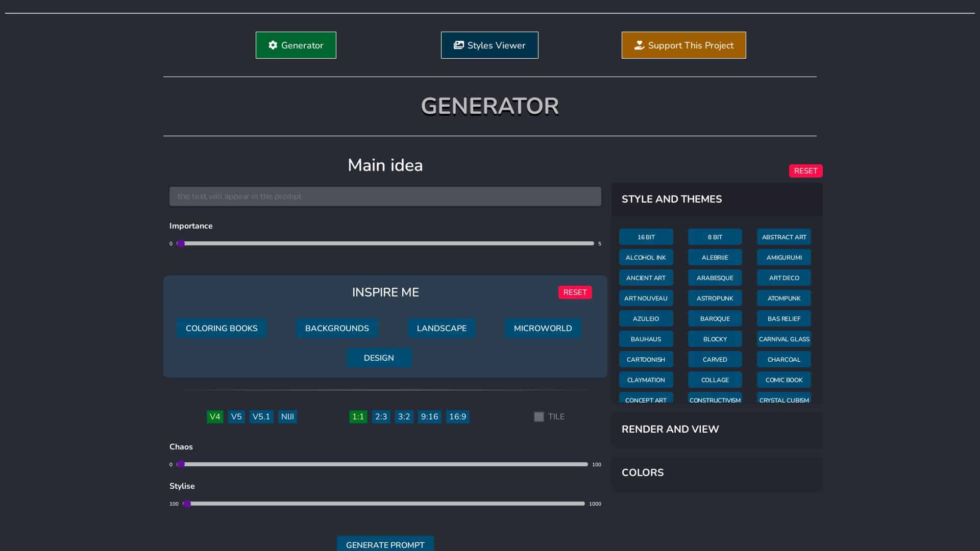The width and height of the screenshot is (980, 551).
Task: Select the V5.1 version option
Action: tap(261, 417)
